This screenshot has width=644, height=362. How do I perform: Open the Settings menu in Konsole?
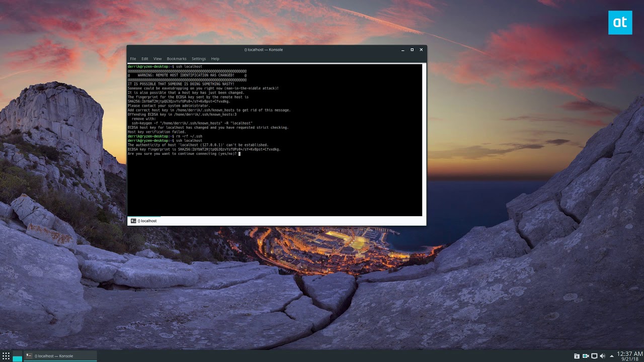199,59
